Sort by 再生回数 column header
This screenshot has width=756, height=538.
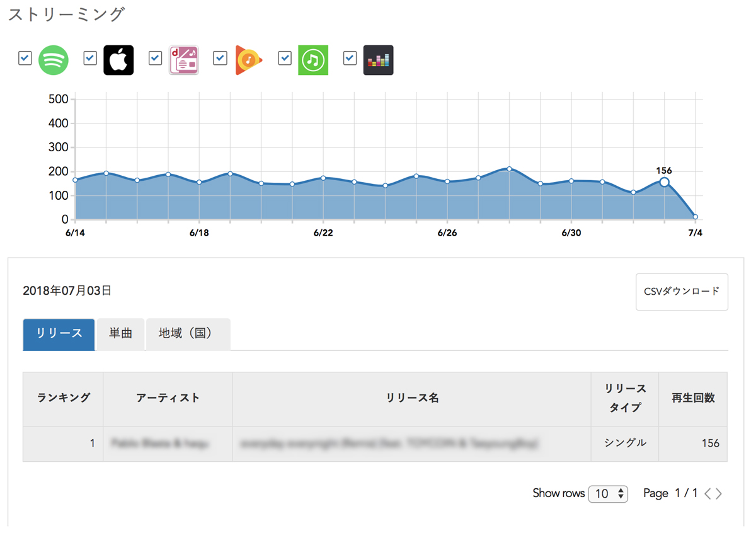(x=693, y=398)
